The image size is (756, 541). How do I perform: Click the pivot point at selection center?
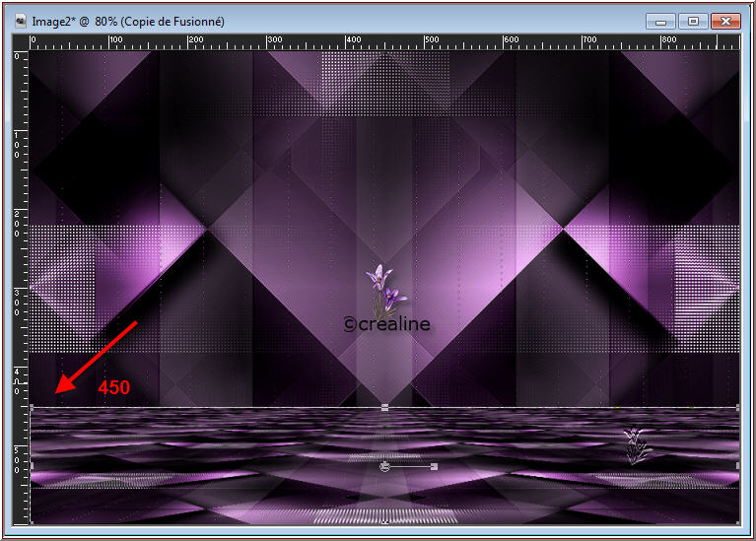(x=384, y=466)
